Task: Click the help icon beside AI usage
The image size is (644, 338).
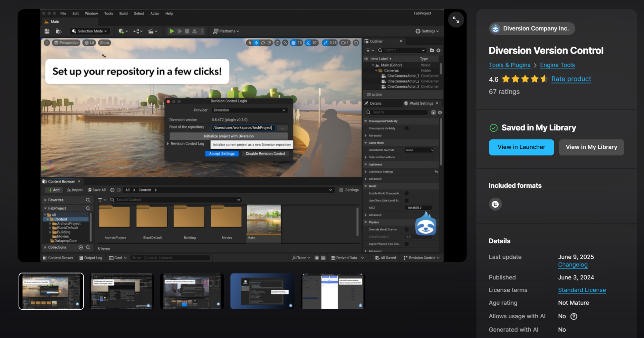Action: [574, 316]
